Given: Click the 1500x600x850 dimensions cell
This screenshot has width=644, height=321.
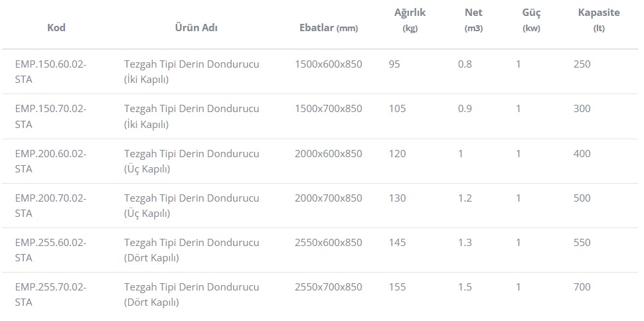Looking at the screenshot, I should coord(328,64).
